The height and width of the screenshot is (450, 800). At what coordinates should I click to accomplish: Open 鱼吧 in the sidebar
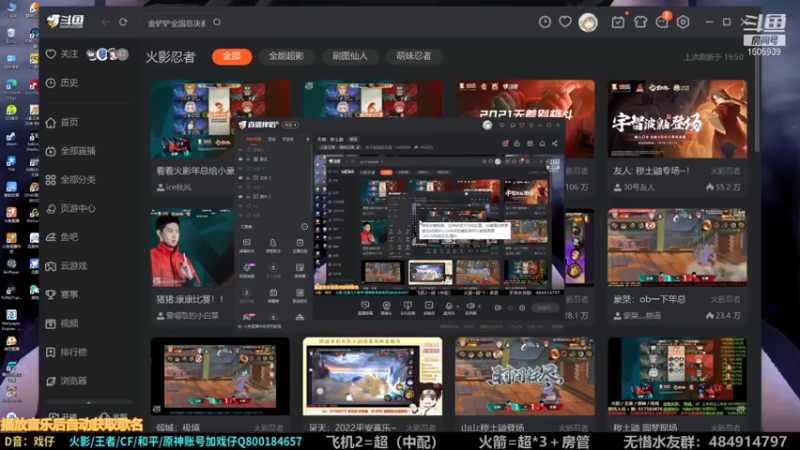pyautogui.click(x=62, y=237)
